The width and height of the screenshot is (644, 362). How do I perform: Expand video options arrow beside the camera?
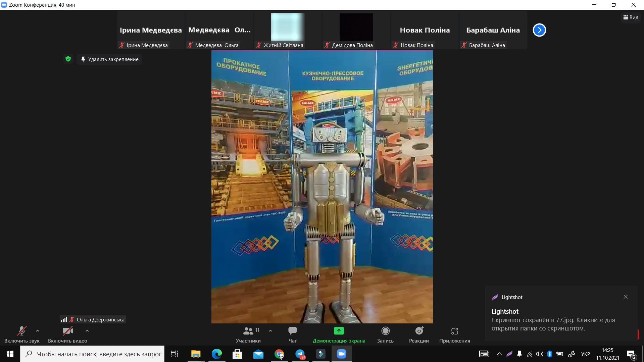pyautogui.click(x=87, y=331)
